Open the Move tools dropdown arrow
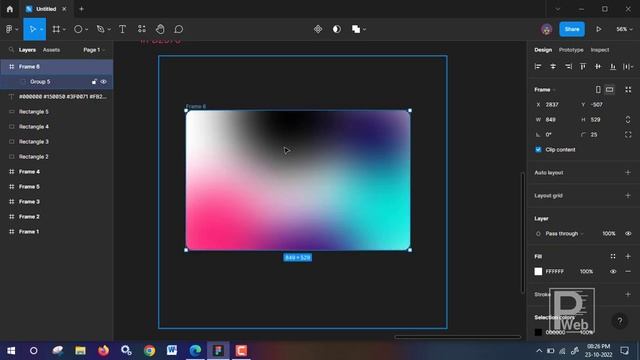The height and width of the screenshot is (360, 640). tap(41, 29)
